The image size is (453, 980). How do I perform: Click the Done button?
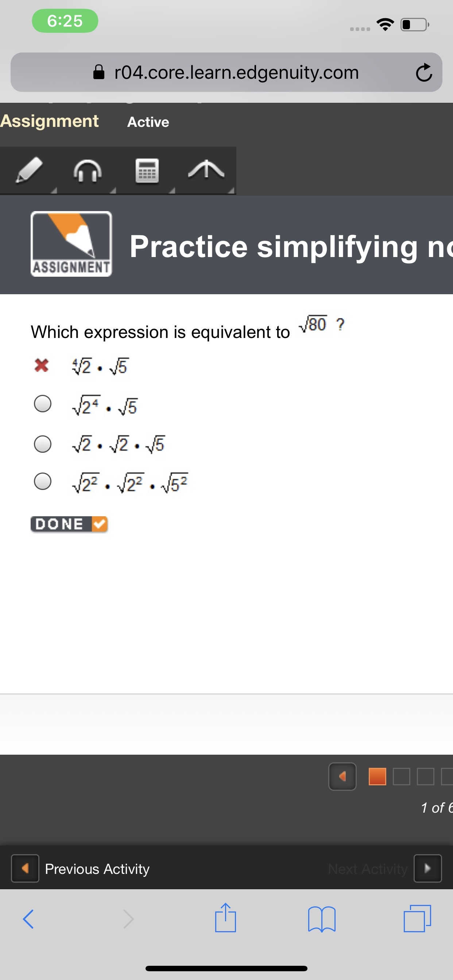(69, 524)
